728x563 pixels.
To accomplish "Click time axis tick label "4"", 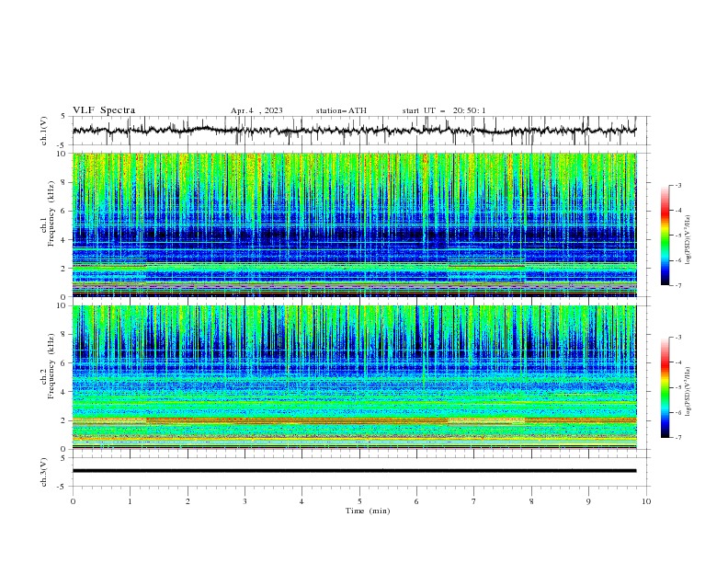I will (301, 501).
